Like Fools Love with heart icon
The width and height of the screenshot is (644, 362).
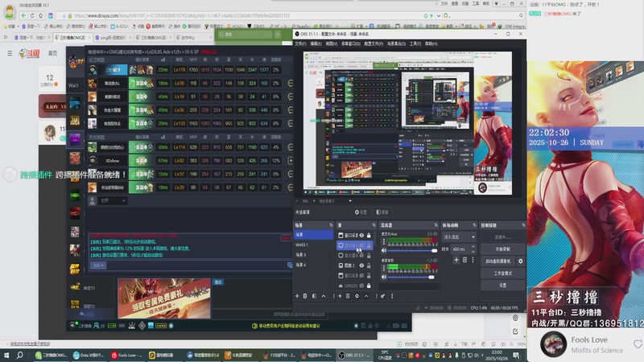638,344
